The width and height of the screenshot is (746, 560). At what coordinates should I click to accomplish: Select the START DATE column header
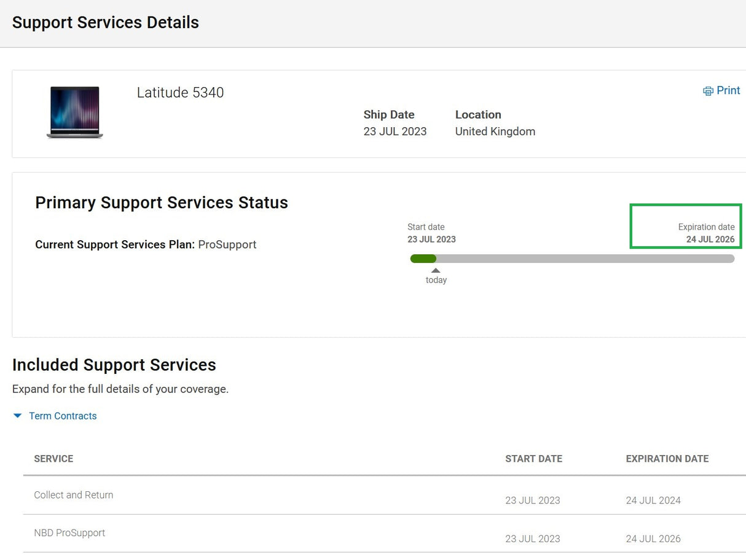pos(533,459)
